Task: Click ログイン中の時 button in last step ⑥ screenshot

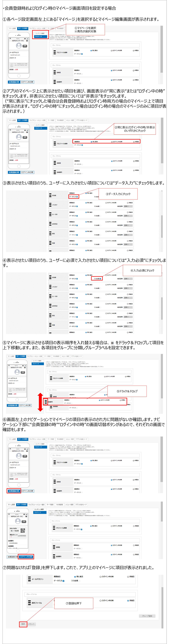Action: tap(26, 557)
